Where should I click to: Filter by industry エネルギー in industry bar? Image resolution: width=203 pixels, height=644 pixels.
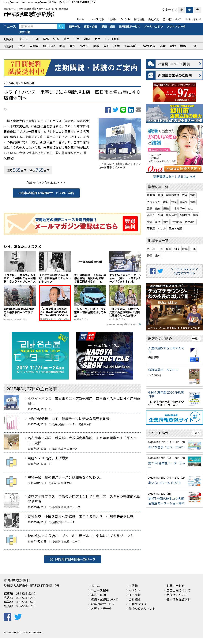[x=131, y=46]
